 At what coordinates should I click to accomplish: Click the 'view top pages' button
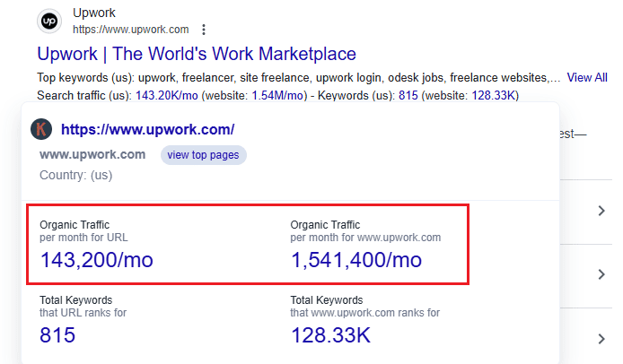click(x=203, y=155)
